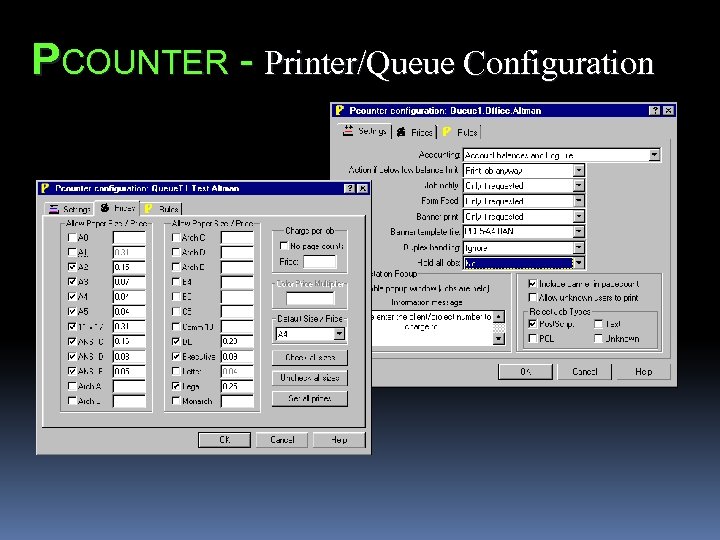Check the Text reject job type checkbox
Screen dimensions: 720x540
coord(598,324)
